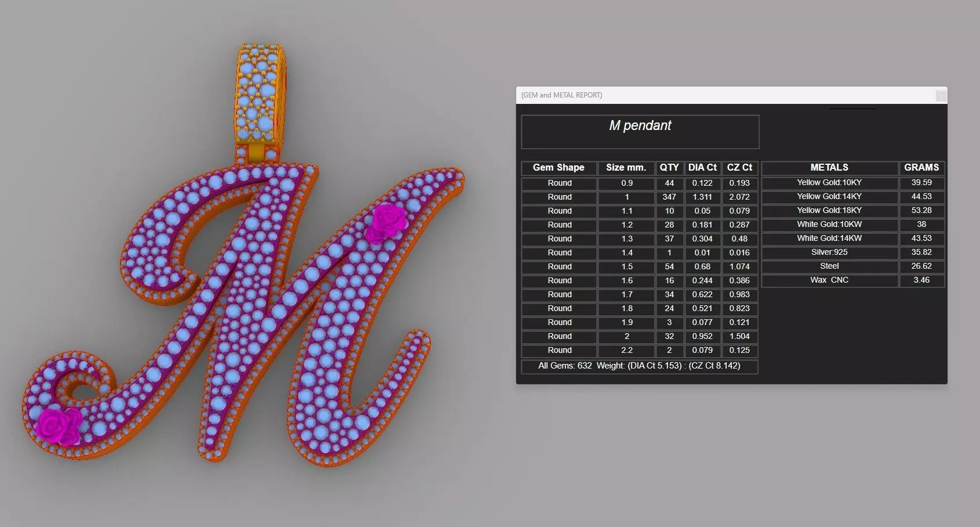Close the GEM and METAL REPORT window
The width and height of the screenshot is (980, 527).
click(x=941, y=95)
